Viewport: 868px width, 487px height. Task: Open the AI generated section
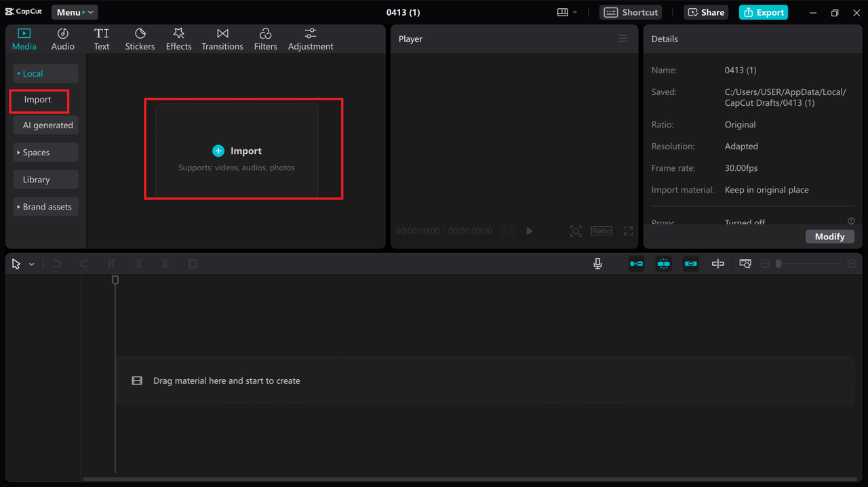(45, 125)
